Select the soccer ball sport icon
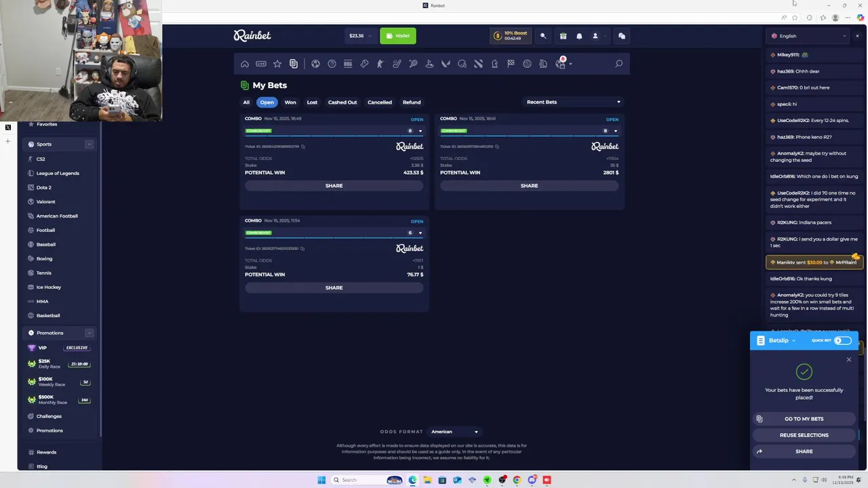Image resolution: width=868 pixels, height=488 pixels. coord(315,64)
